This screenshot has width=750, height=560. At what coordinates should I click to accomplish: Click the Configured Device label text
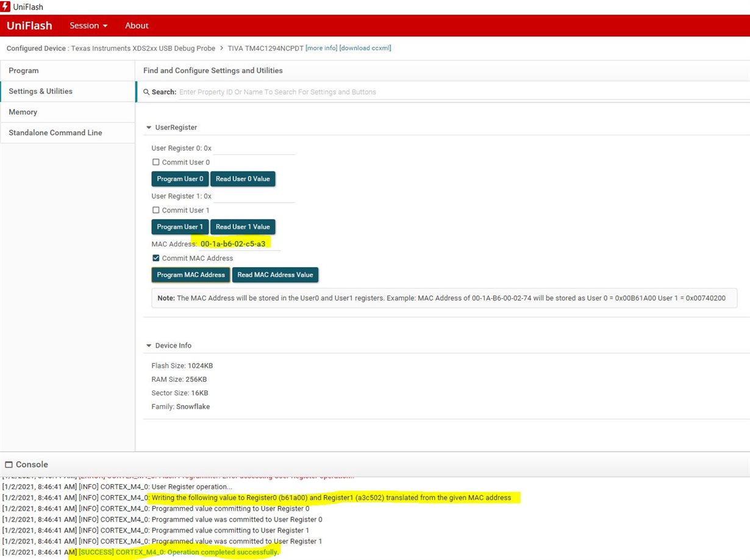click(x=36, y=48)
